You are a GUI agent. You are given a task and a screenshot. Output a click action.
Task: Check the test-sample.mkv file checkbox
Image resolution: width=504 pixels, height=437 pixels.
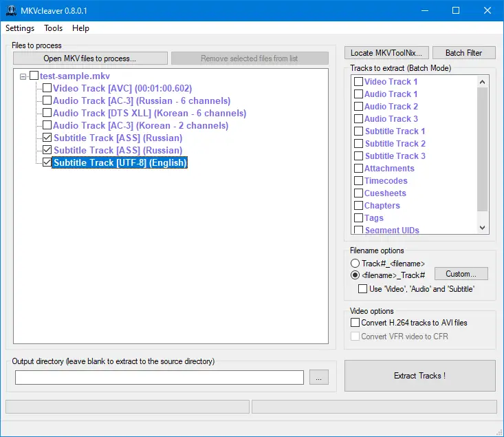[x=34, y=76]
